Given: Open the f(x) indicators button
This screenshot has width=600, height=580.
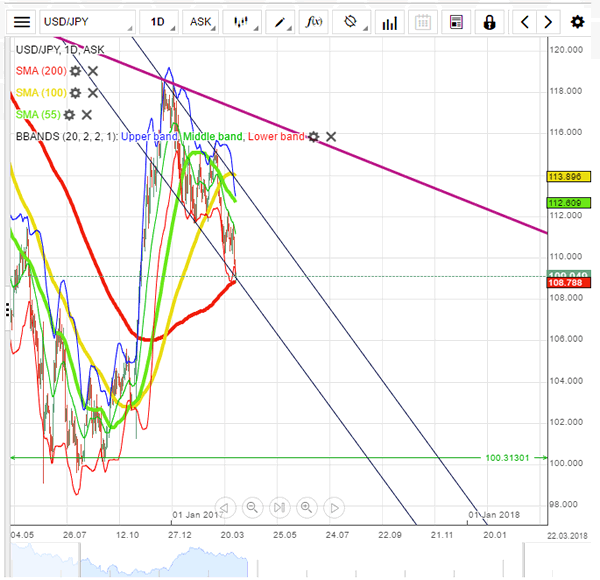Looking at the screenshot, I should click(313, 22).
